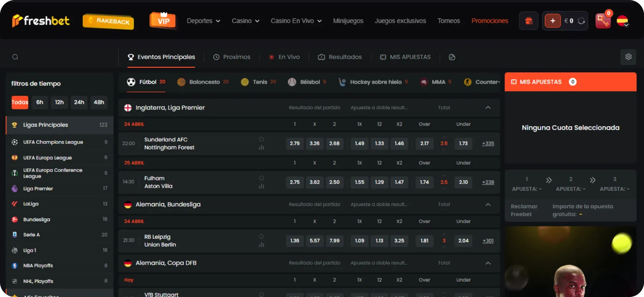Open statistics for Fulham match

click(261, 186)
